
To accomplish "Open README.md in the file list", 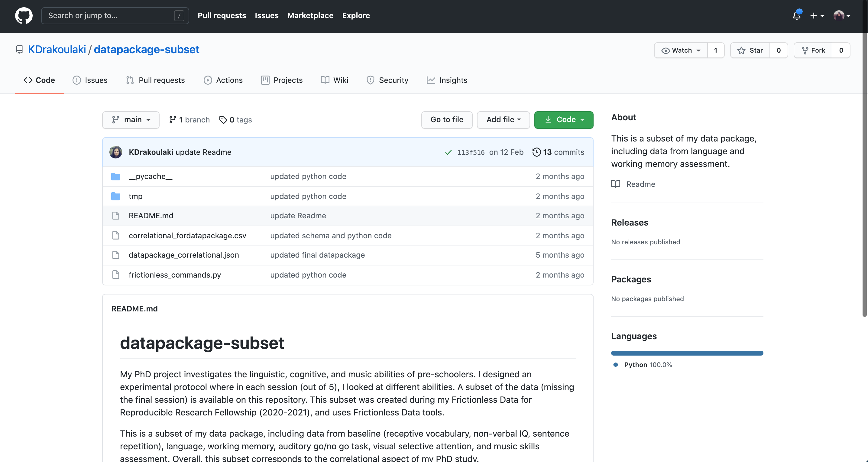I will coord(151,216).
